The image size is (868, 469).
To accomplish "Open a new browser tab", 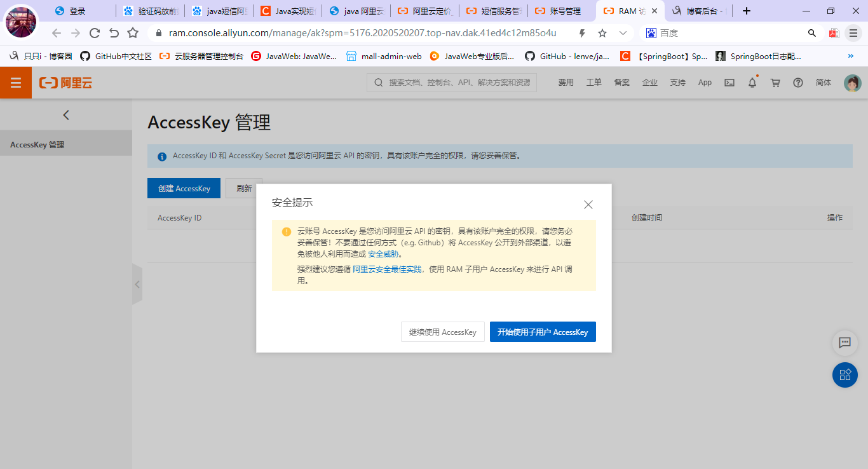I will click(x=747, y=11).
